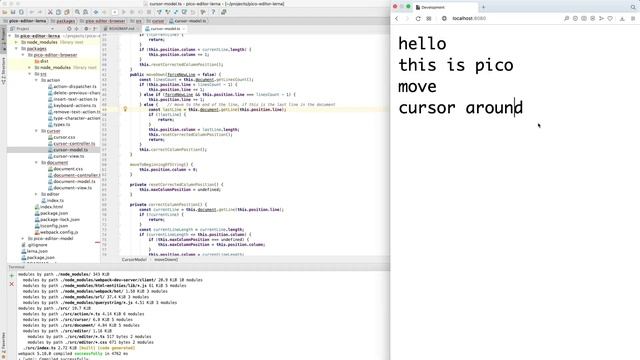
Task: Click the Paste icon in IDE toolbar
Action: click(67, 12)
